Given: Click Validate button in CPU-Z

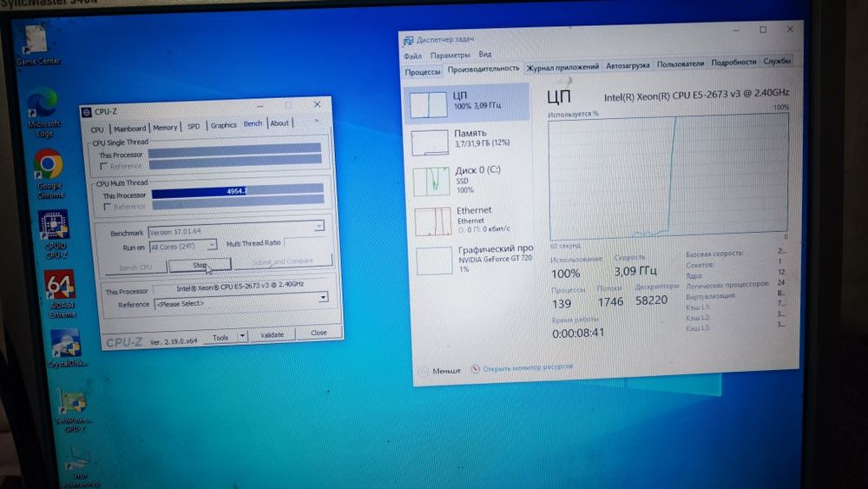Looking at the screenshot, I should point(272,335).
